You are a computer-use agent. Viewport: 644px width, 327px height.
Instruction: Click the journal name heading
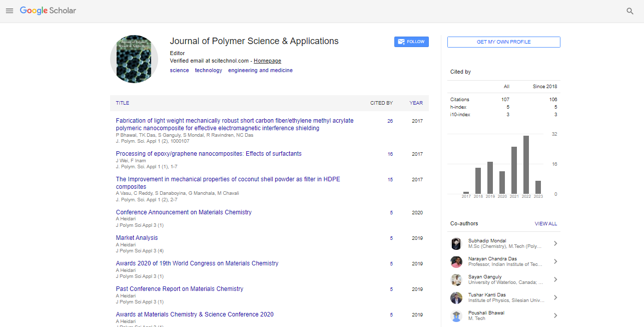tap(254, 42)
